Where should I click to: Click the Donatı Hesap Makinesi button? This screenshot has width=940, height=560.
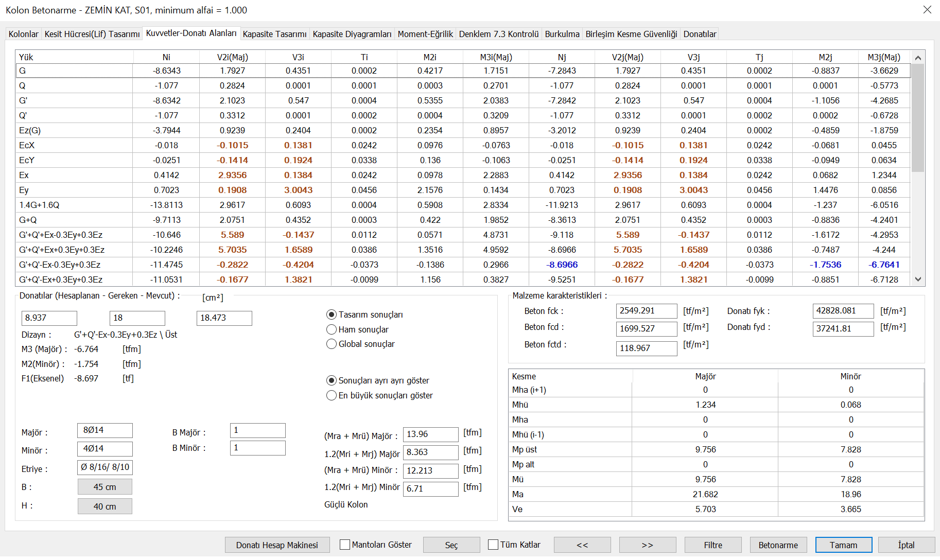coord(277,545)
